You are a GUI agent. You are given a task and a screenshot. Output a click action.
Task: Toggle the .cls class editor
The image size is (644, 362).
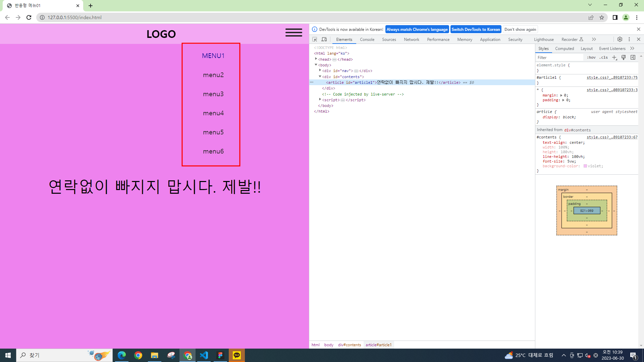pyautogui.click(x=604, y=57)
